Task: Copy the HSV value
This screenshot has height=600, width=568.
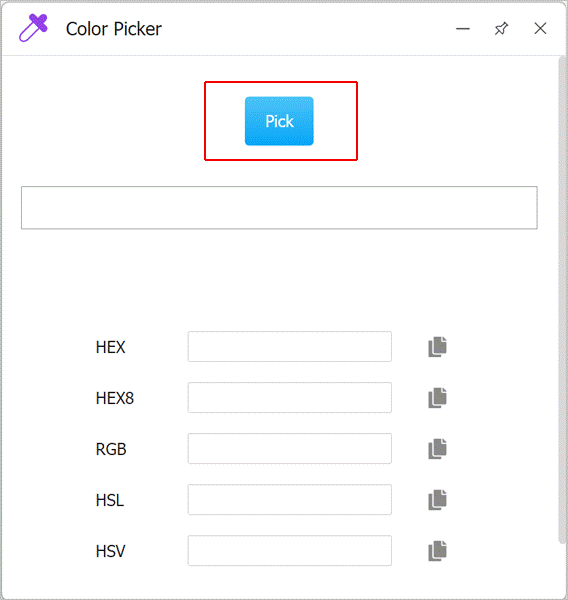Action: [x=437, y=551]
